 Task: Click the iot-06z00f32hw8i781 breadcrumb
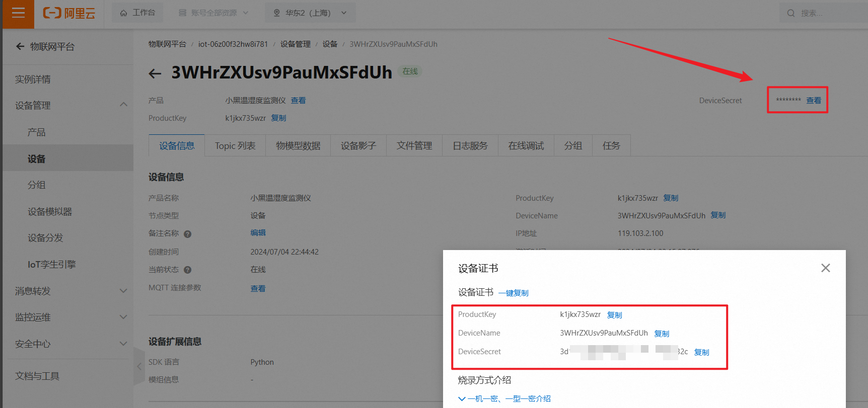click(233, 44)
